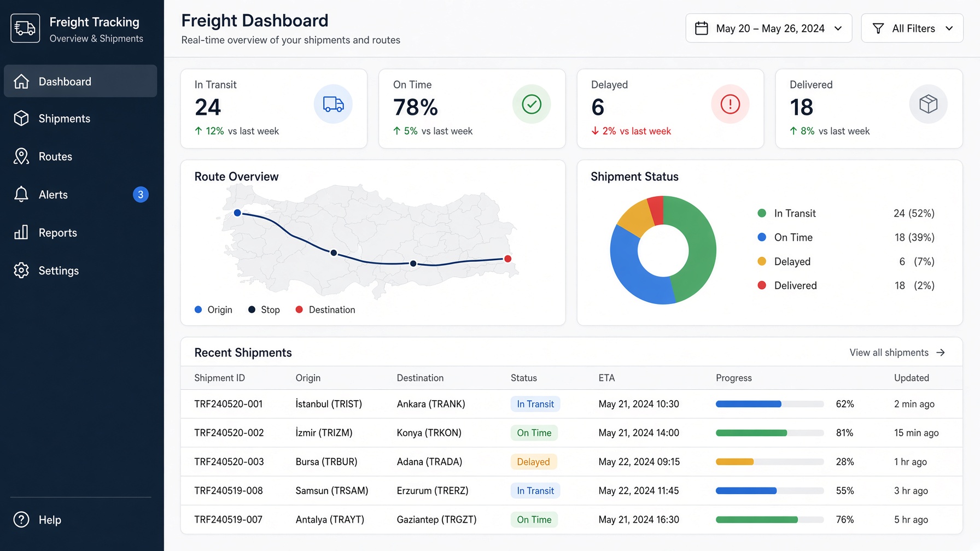Click the 81% progress bar for TRF240520-002
This screenshot has width=980, height=551.
pyautogui.click(x=769, y=433)
